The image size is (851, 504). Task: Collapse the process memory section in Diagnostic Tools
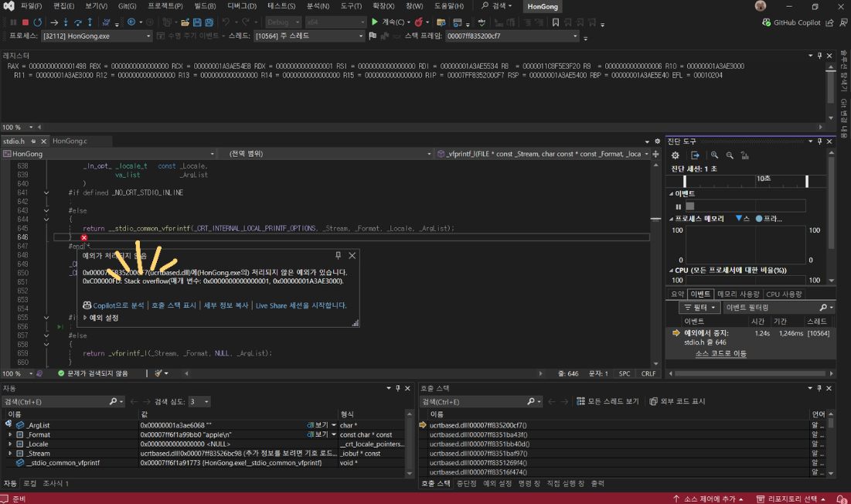tap(671, 219)
